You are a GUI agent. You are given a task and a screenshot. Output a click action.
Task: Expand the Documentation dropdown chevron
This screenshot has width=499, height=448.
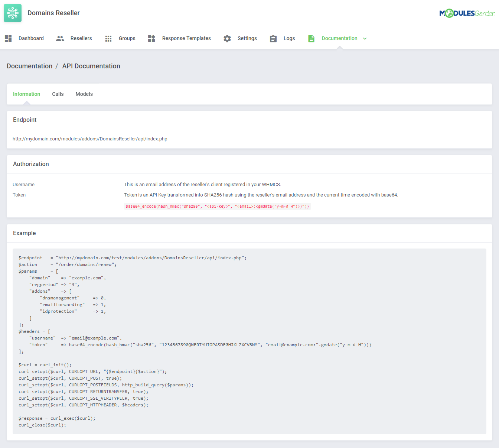(x=365, y=38)
